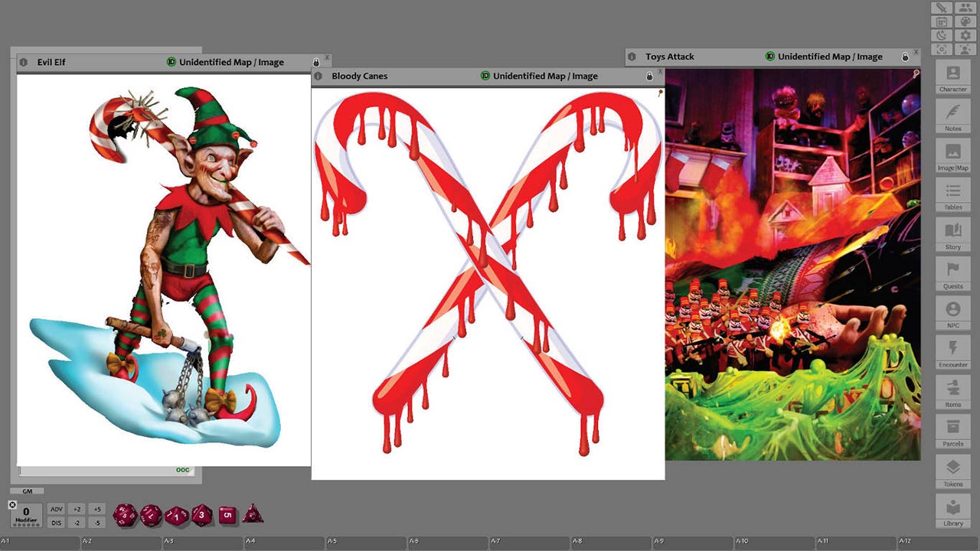Open the Library panel
This screenshot has height=551, width=980.
[x=952, y=511]
